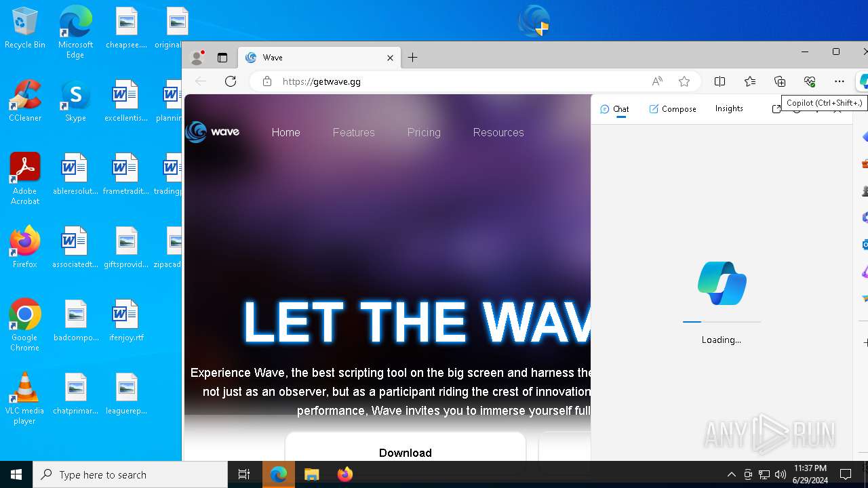Open the network icon in the tray
868x488 pixels.
point(764,474)
